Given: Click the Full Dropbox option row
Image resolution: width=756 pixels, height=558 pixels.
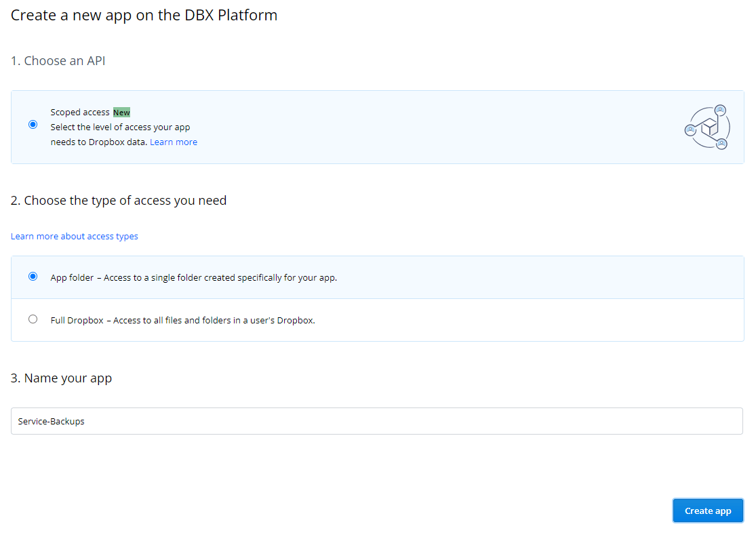Looking at the screenshot, I should 377,319.
